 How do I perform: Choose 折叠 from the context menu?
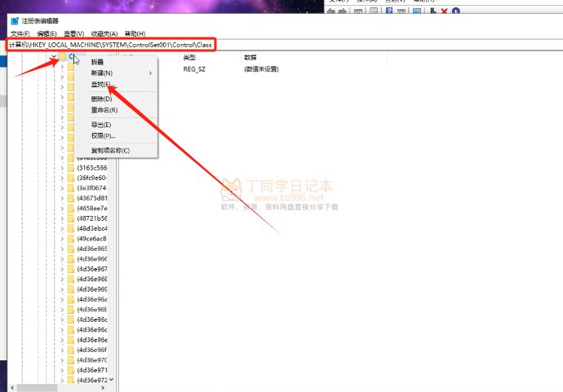tap(117, 62)
